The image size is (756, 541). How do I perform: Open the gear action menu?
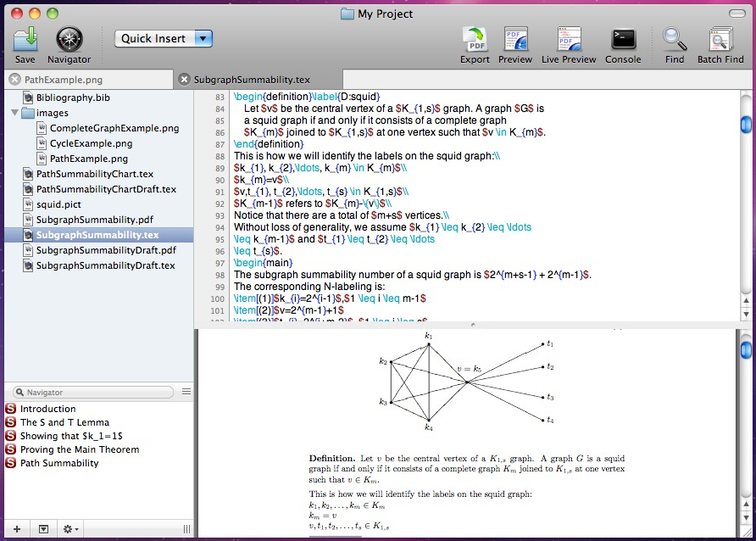tap(70, 529)
